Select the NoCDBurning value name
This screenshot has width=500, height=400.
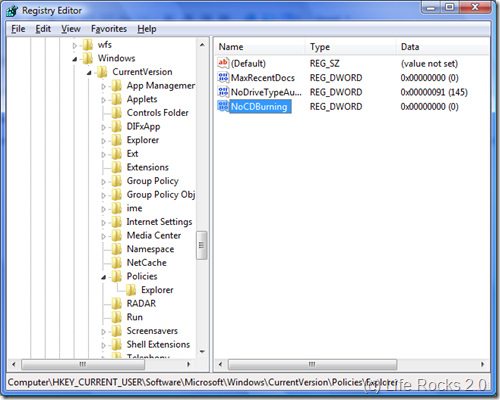click(x=259, y=107)
